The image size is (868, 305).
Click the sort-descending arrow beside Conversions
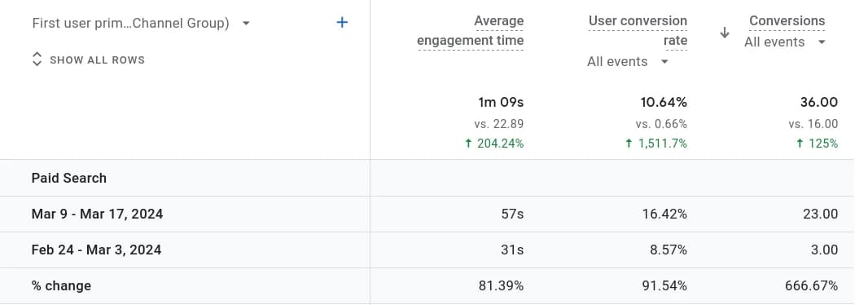click(725, 33)
